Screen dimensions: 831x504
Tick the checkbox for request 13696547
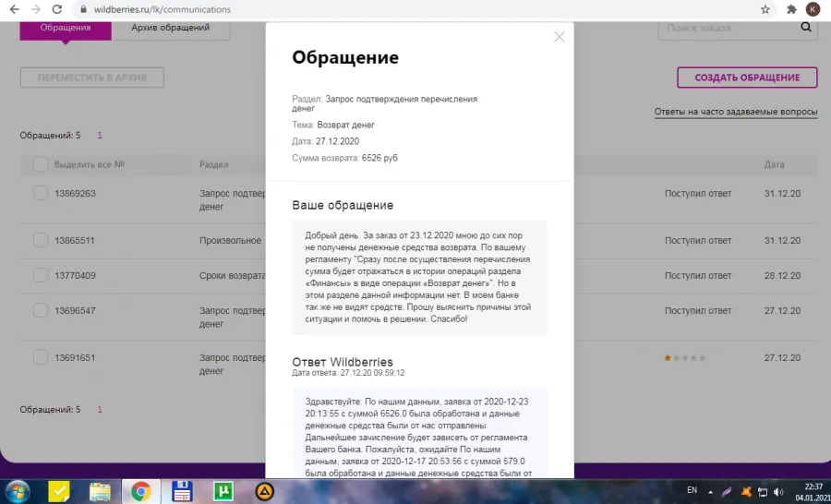41,310
